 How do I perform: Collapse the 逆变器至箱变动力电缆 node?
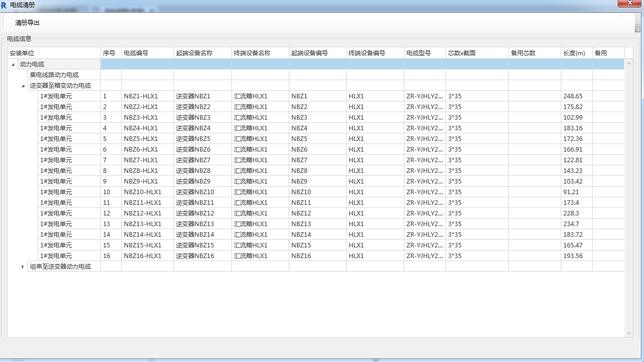23,86
